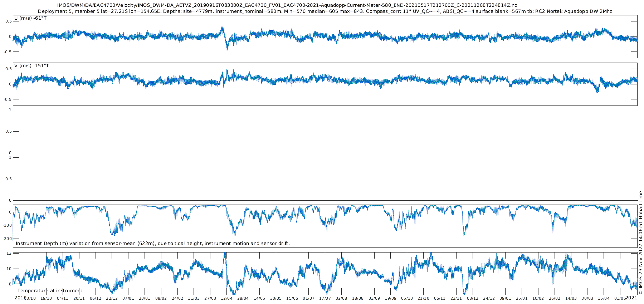
Task: Click the '12/04' date tick label
Action: click(227, 298)
